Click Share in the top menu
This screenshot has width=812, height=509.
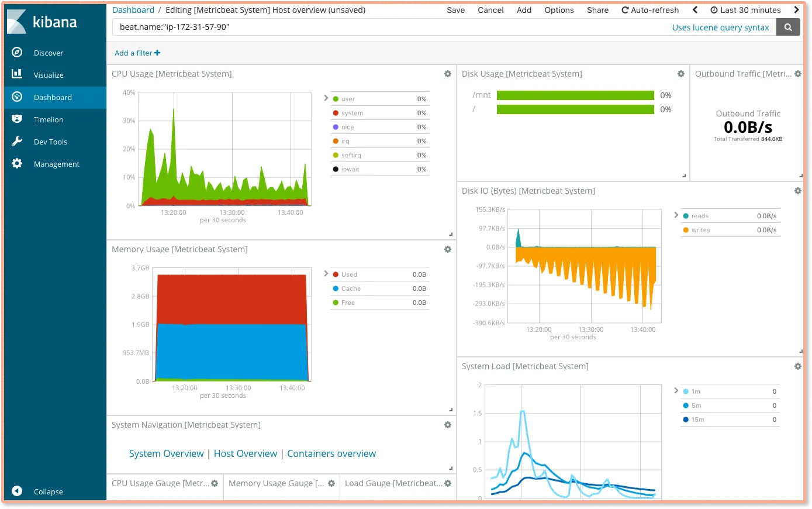597,10
